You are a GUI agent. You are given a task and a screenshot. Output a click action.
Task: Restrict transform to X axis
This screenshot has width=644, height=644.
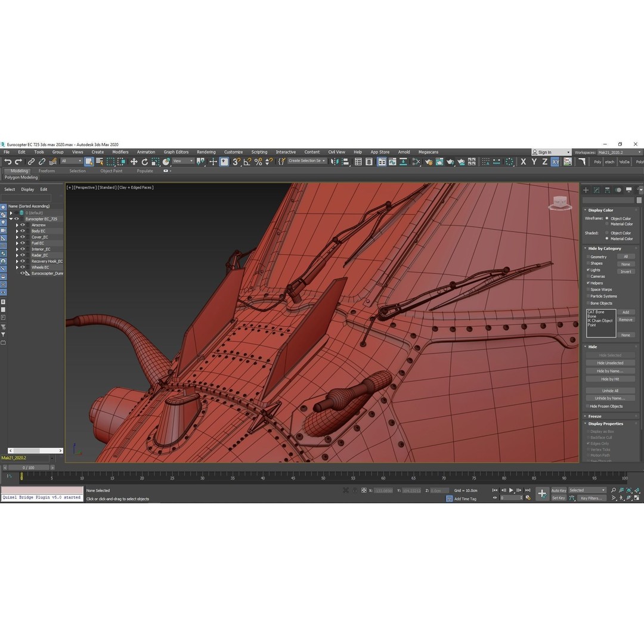tap(524, 162)
